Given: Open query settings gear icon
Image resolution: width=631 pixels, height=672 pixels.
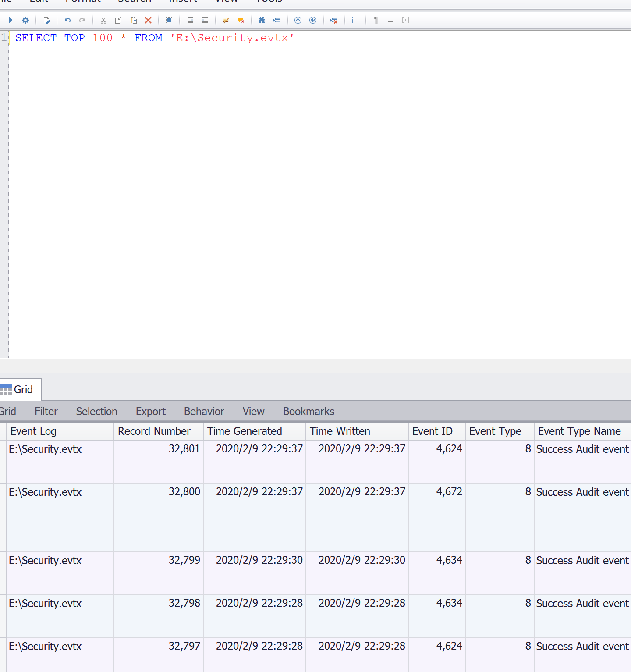Looking at the screenshot, I should [x=25, y=20].
